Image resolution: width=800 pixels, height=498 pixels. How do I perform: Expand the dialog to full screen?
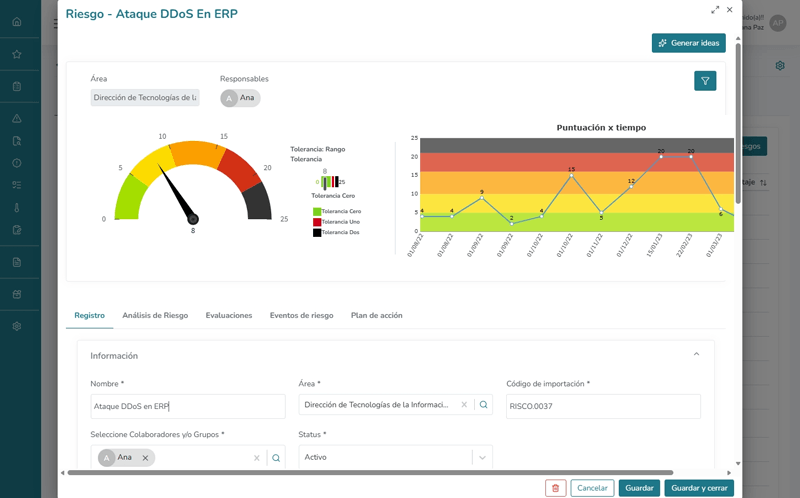point(715,10)
